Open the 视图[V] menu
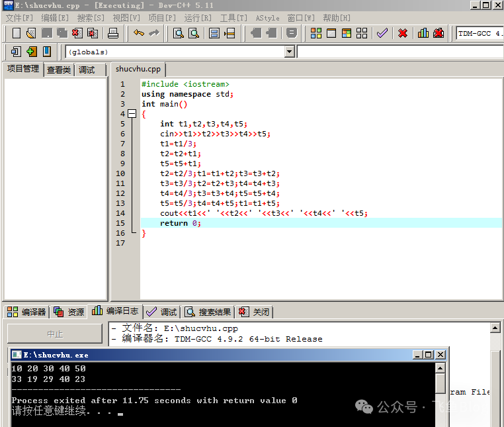This screenshot has height=427, width=504. tap(126, 18)
